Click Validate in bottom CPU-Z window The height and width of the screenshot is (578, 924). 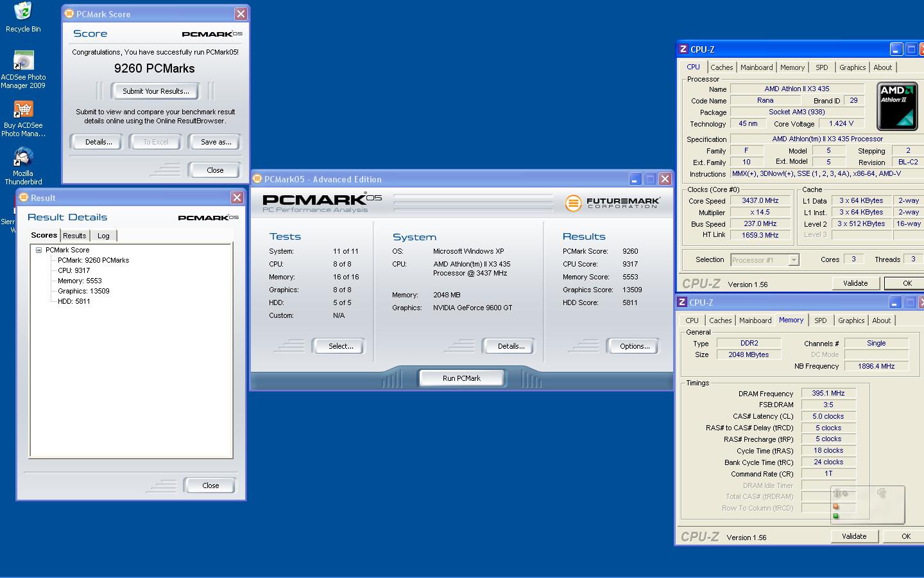coord(853,536)
